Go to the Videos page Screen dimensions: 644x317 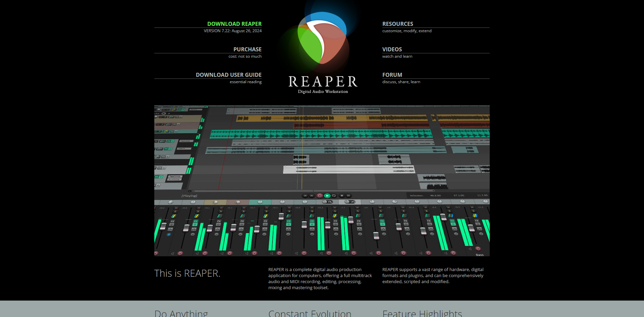[x=392, y=49]
